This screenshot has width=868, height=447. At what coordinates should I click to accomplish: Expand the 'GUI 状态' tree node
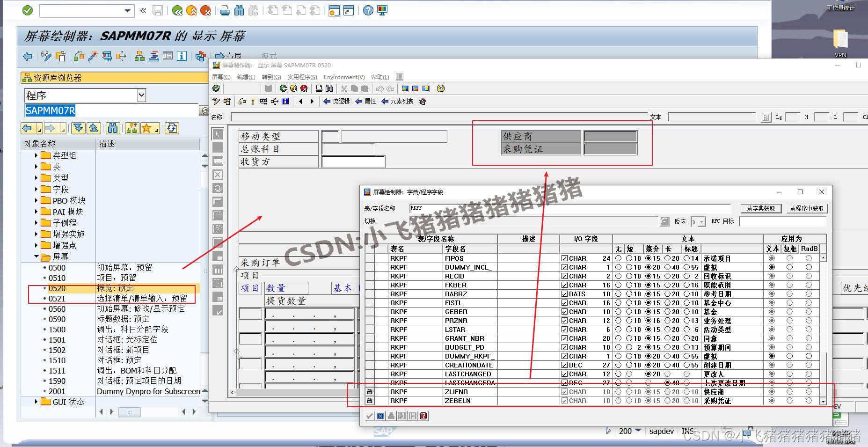click(36, 402)
